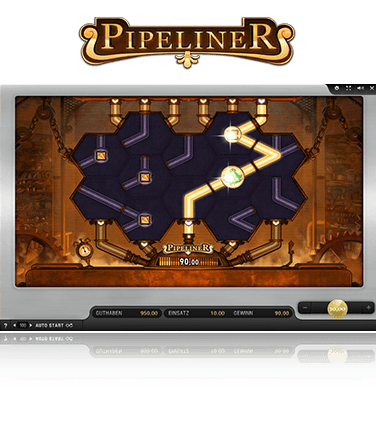Open the help question mark
The height and width of the screenshot is (422, 376).
5,325
